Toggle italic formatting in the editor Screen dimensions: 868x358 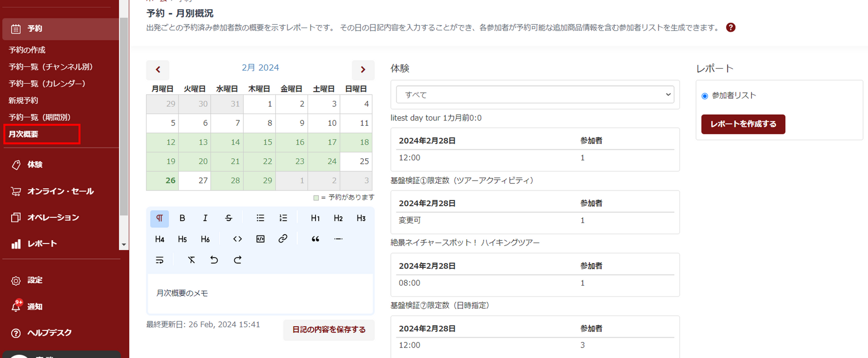point(205,218)
